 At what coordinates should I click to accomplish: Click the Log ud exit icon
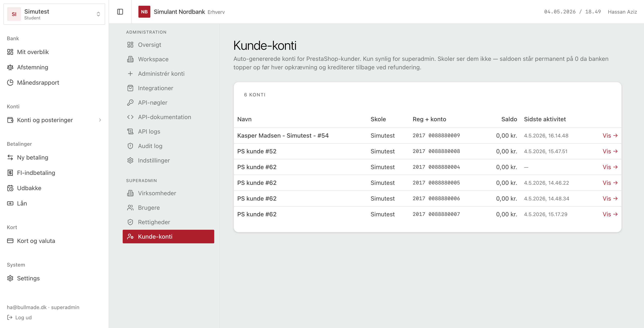[x=10, y=317]
